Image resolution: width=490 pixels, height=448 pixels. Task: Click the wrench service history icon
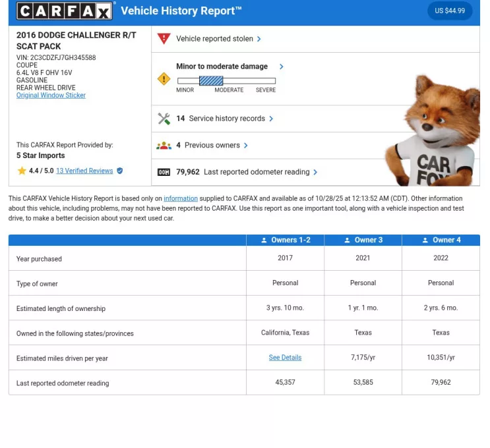pyautogui.click(x=164, y=119)
